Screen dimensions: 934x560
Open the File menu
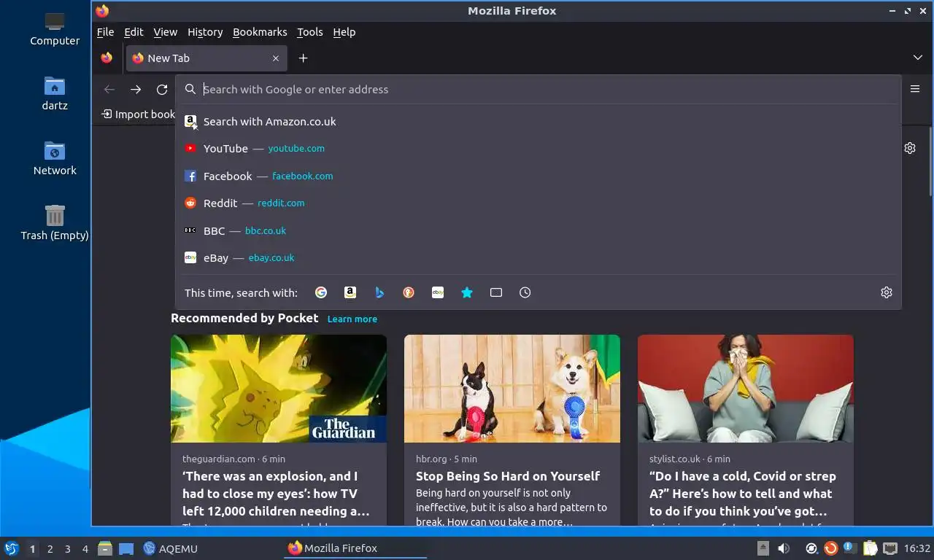tap(105, 32)
